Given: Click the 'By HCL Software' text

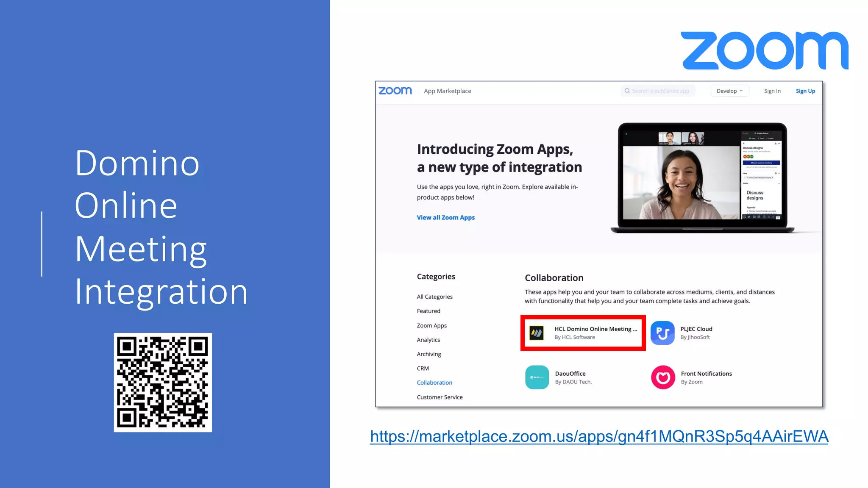Looking at the screenshot, I should coord(574,337).
